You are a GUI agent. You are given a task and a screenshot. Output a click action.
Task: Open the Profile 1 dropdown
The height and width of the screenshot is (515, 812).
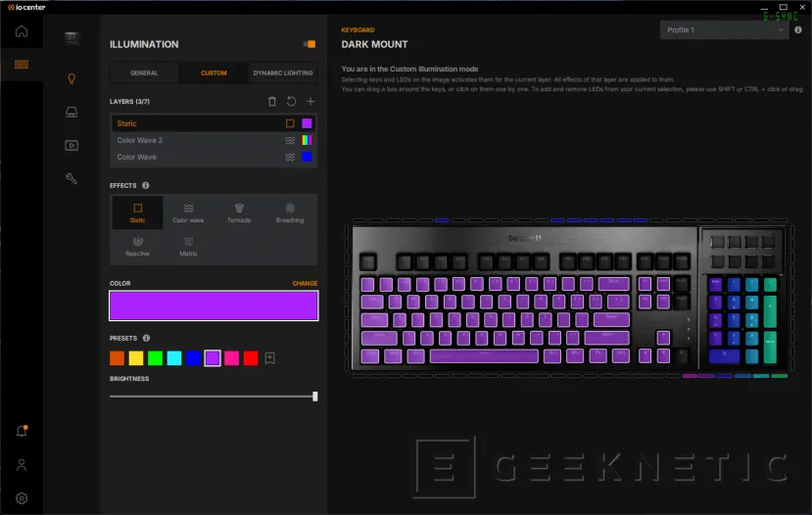[725, 30]
